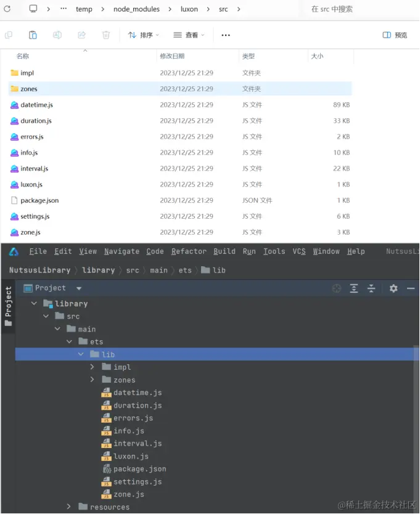Open the Project view dropdown arrow
This screenshot has height=514, width=420.
[79, 288]
